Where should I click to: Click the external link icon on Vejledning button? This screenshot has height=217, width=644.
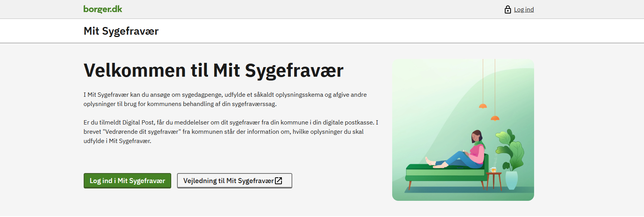tap(278, 181)
